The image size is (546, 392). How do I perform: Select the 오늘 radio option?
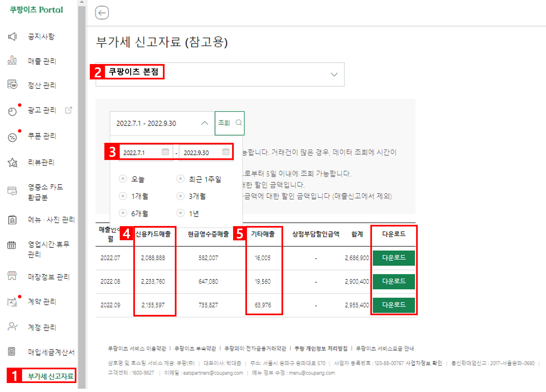(x=123, y=179)
